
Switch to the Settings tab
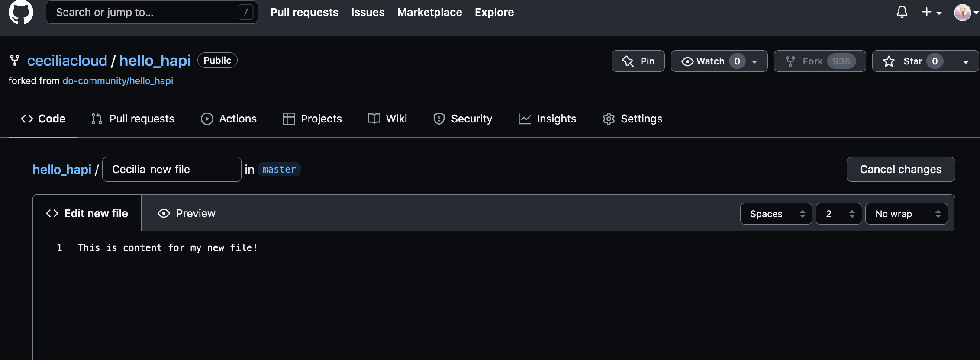click(x=632, y=119)
